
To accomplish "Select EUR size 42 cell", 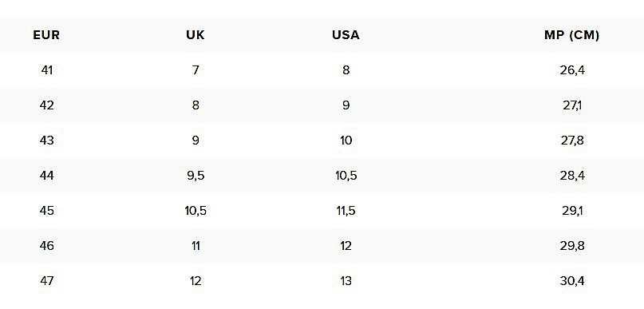I will coord(47,105).
